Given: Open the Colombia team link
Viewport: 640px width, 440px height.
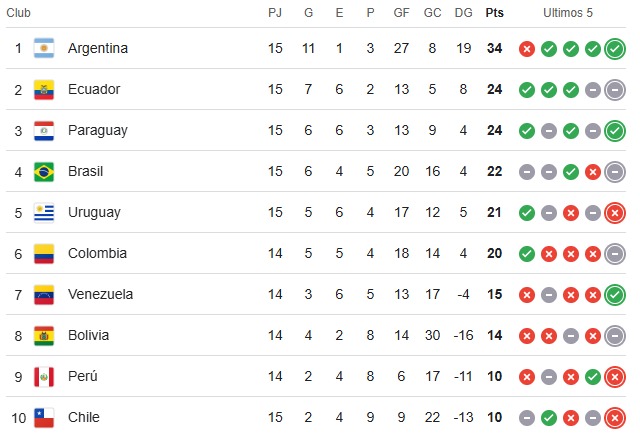Looking at the screenshot, I should (x=97, y=253).
